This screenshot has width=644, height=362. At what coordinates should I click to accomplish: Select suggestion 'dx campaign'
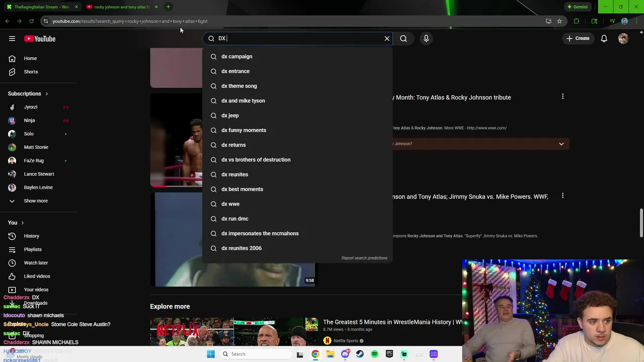297,56
